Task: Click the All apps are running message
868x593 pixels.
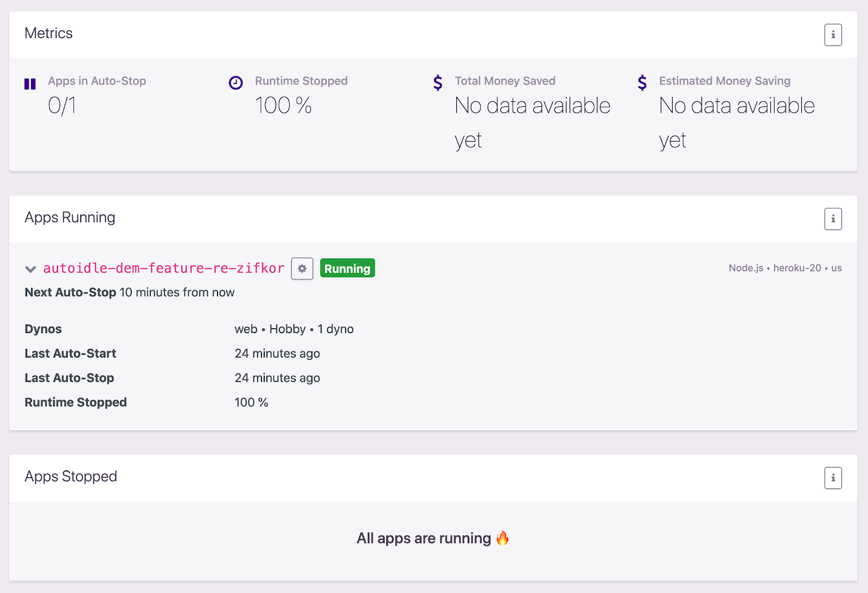Action: coord(424,538)
